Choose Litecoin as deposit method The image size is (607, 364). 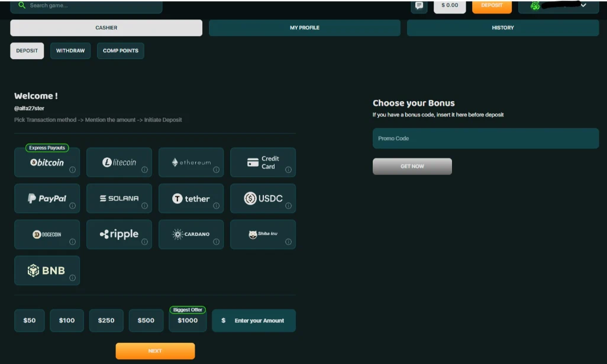pyautogui.click(x=119, y=162)
